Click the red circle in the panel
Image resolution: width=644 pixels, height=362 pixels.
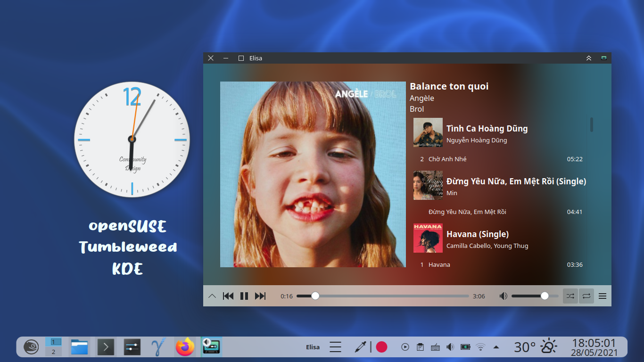tap(381, 347)
